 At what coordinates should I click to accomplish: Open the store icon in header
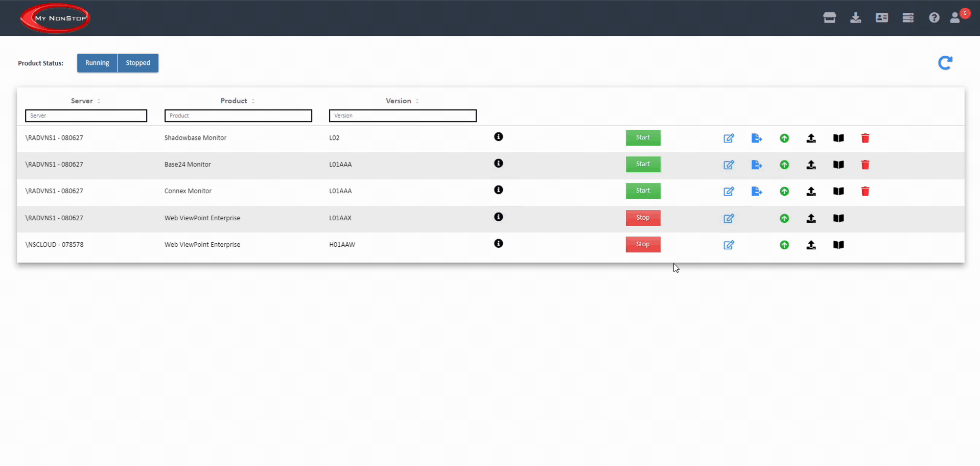pyautogui.click(x=830, y=18)
